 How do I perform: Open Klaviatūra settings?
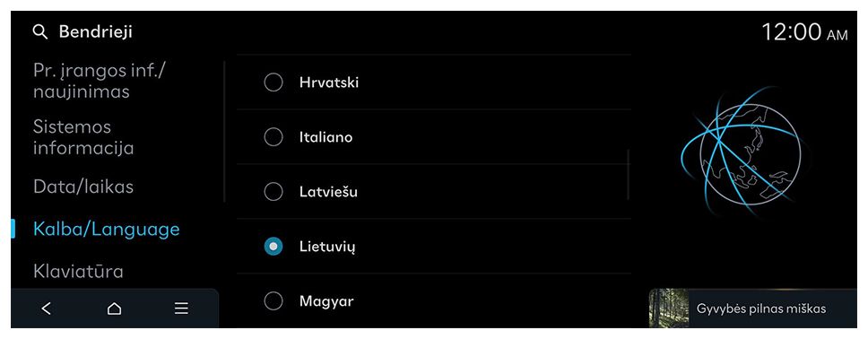click(78, 272)
